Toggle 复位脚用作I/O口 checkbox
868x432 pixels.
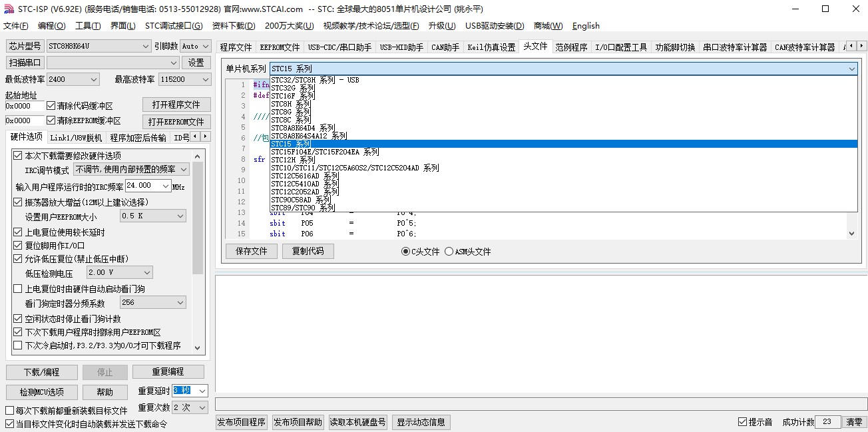tap(18, 245)
